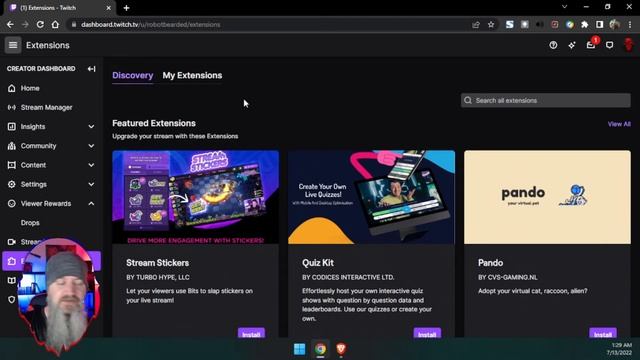Collapse the Viewer Rewards section chevron

point(91,204)
